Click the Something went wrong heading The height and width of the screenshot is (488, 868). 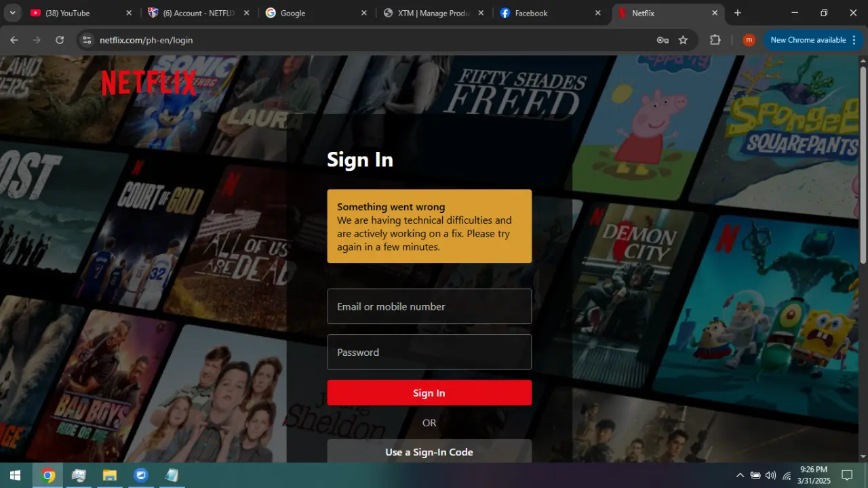tap(391, 207)
